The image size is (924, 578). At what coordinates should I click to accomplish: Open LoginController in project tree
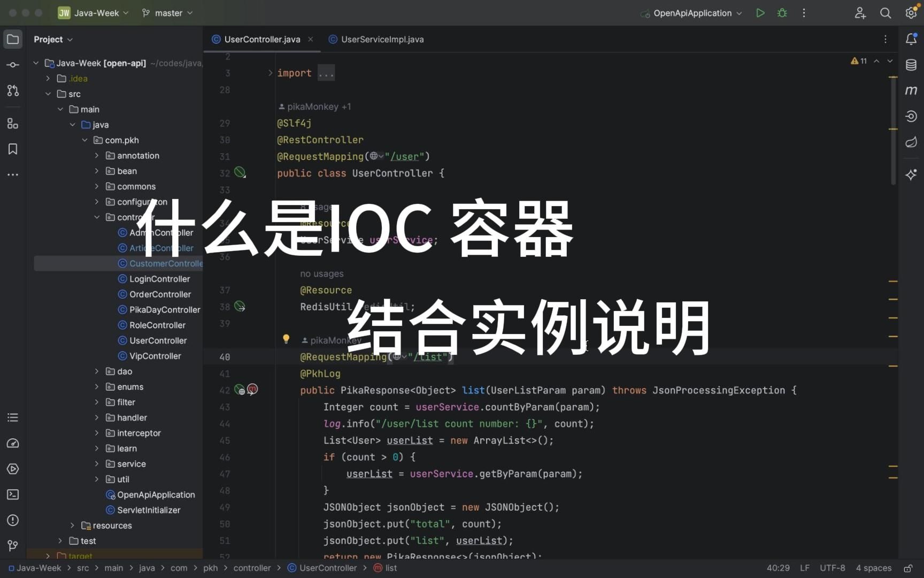(153, 279)
